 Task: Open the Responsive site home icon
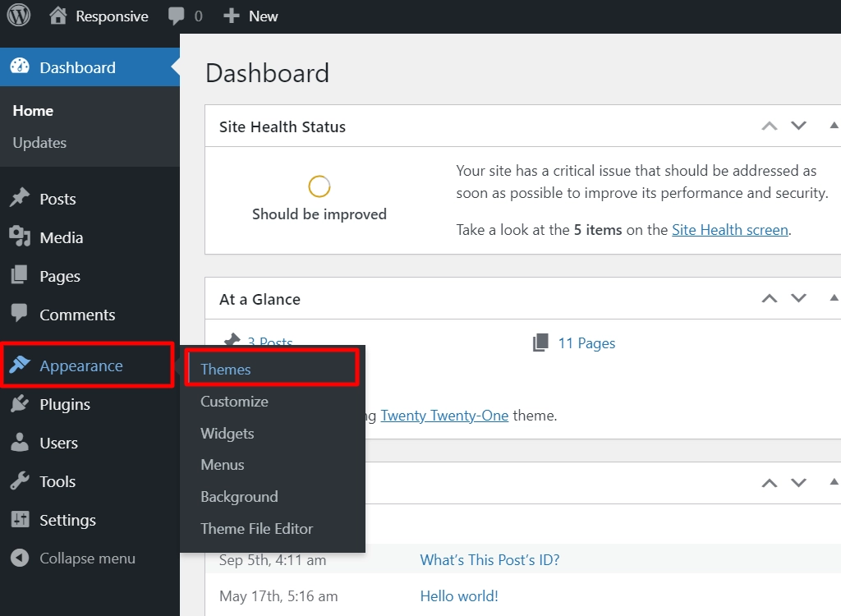[x=58, y=16]
